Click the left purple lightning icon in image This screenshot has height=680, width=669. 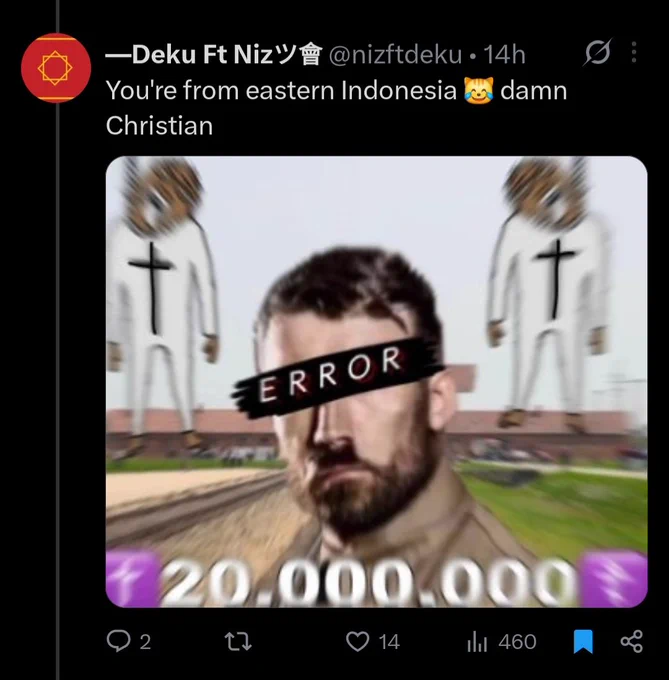point(131,579)
